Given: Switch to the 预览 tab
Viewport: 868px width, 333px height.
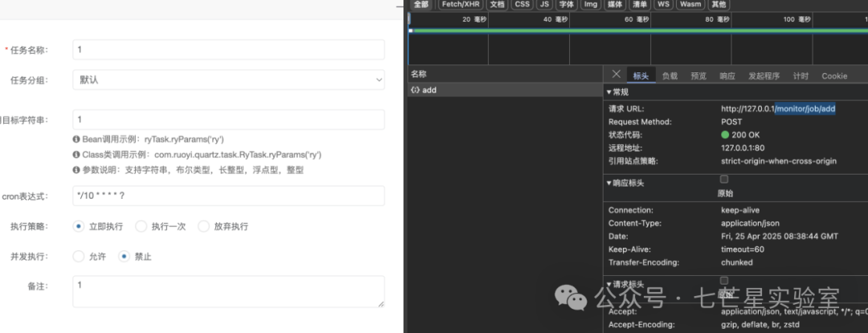Looking at the screenshot, I should point(698,76).
